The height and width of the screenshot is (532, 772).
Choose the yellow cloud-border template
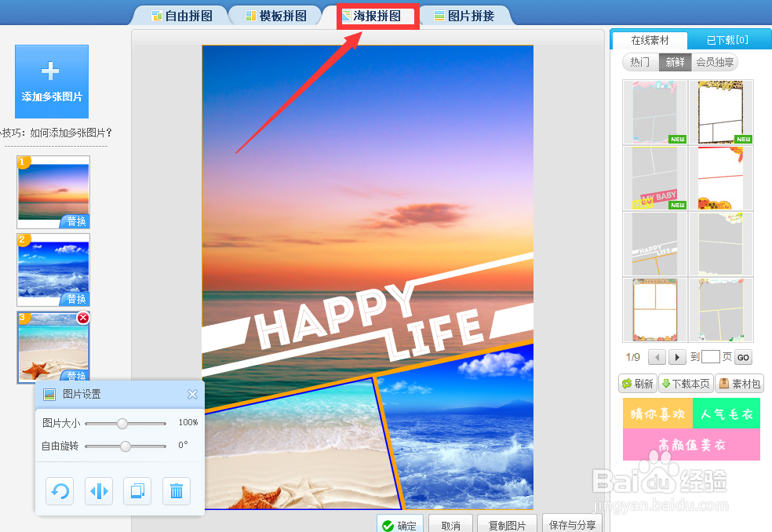721,244
